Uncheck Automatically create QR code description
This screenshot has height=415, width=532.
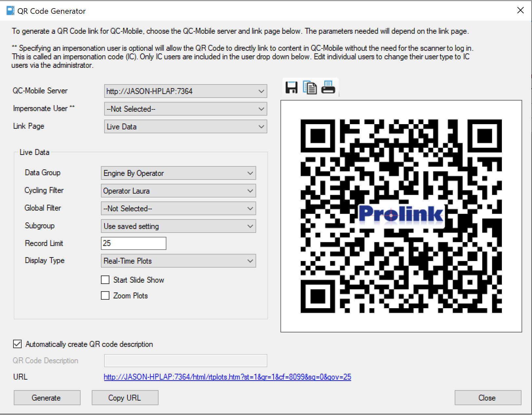click(x=17, y=344)
